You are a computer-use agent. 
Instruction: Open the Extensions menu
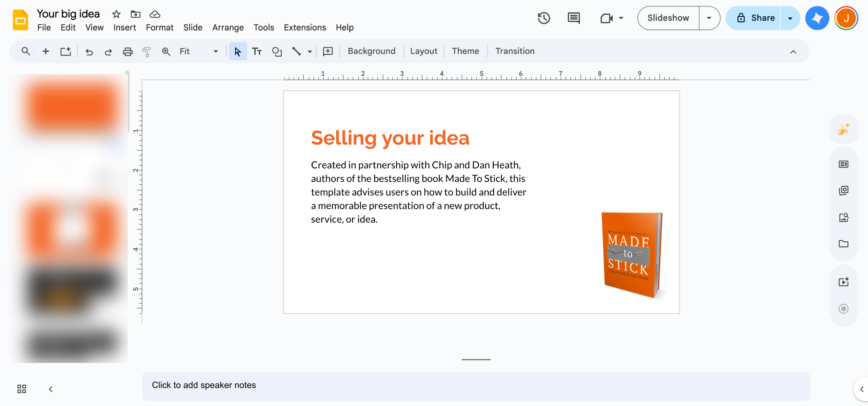click(x=304, y=27)
